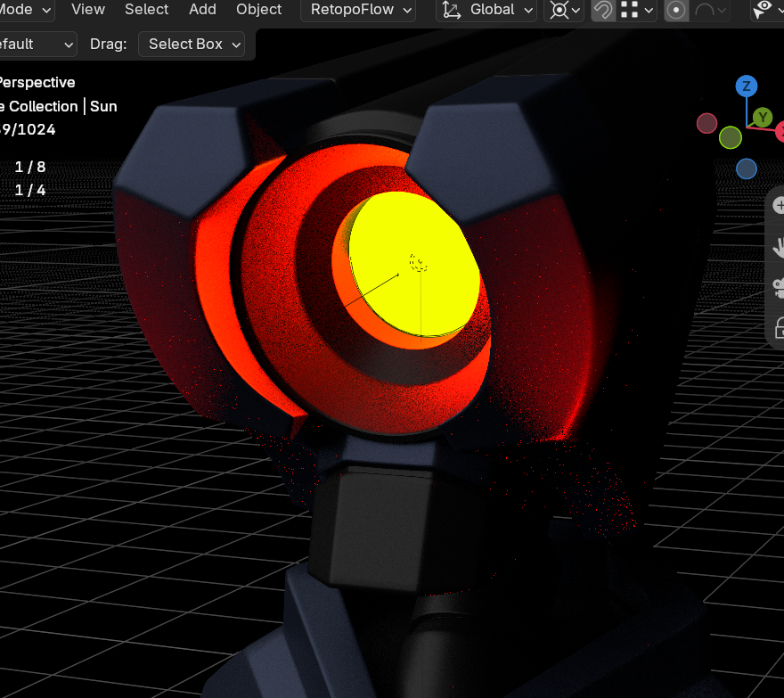Image resolution: width=784 pixels, height=698 pixels.
Task: Open the transform pivot point dropdown
Action: click(x=565, y=10)
